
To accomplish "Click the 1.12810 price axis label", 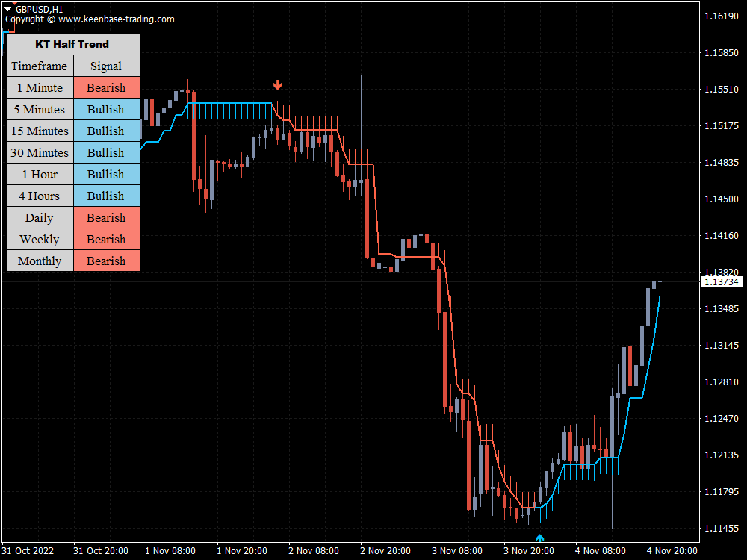I will click(722, 382).
